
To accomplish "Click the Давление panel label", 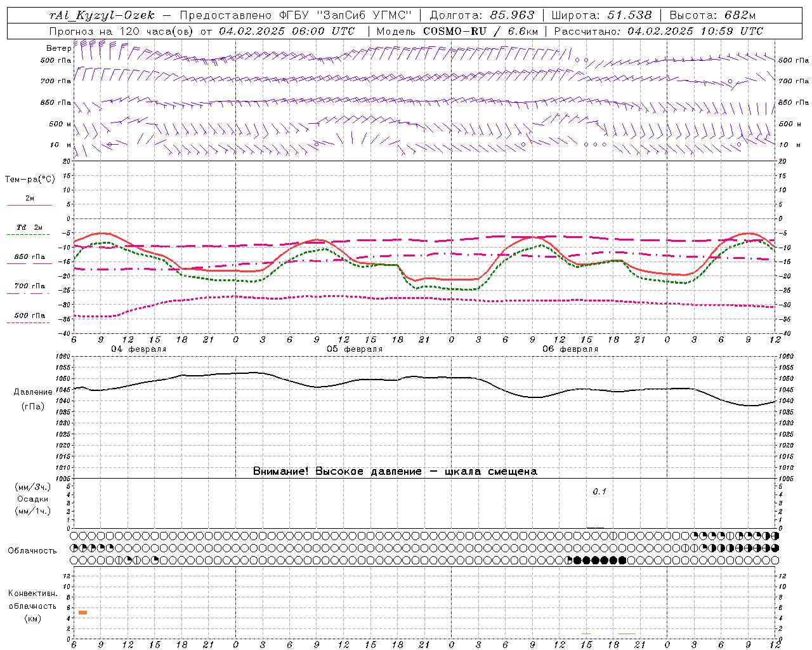I will coord(33,392).
